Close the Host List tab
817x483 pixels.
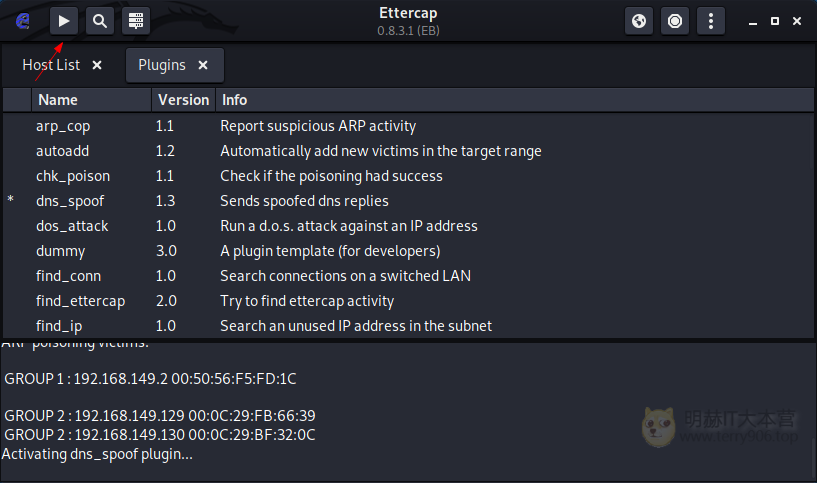point(97,65)
